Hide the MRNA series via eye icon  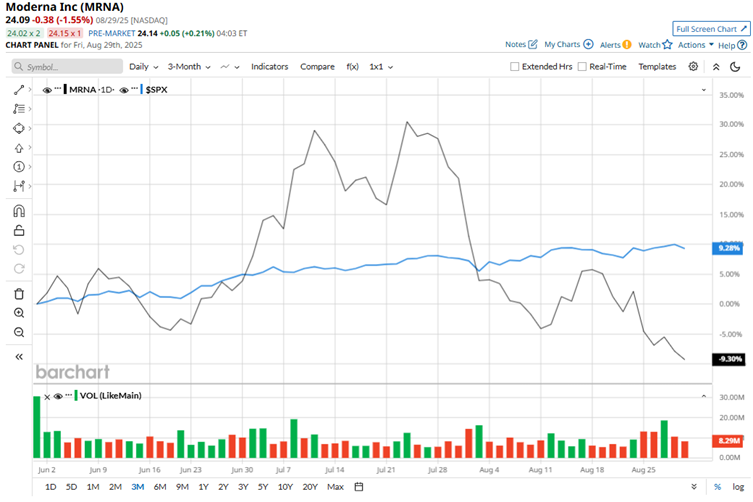tap(47, 90)
